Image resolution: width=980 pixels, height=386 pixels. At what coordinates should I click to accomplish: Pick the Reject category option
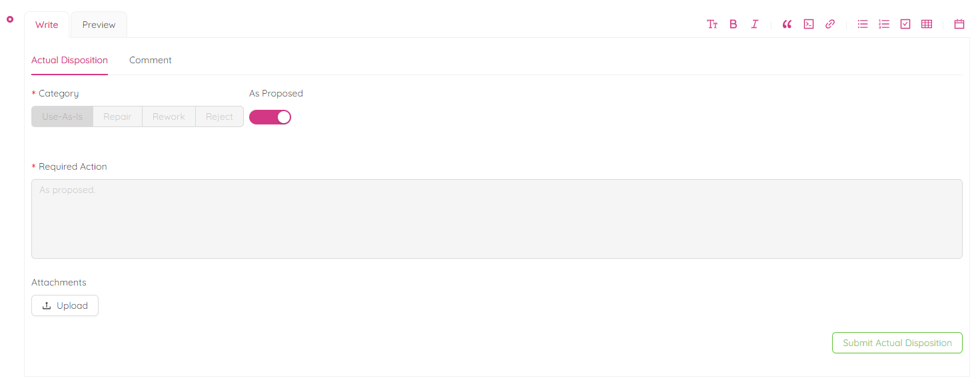coord(219,116)
